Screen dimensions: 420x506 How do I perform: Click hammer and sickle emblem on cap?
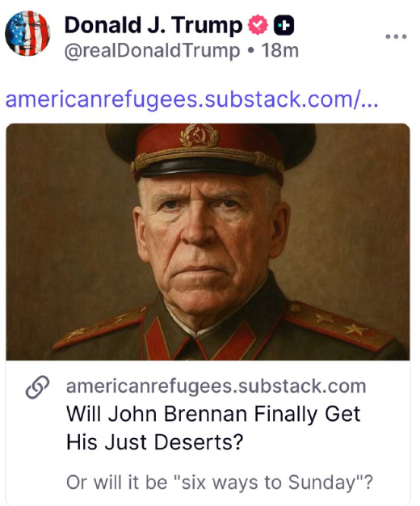(x=199, y=136)
